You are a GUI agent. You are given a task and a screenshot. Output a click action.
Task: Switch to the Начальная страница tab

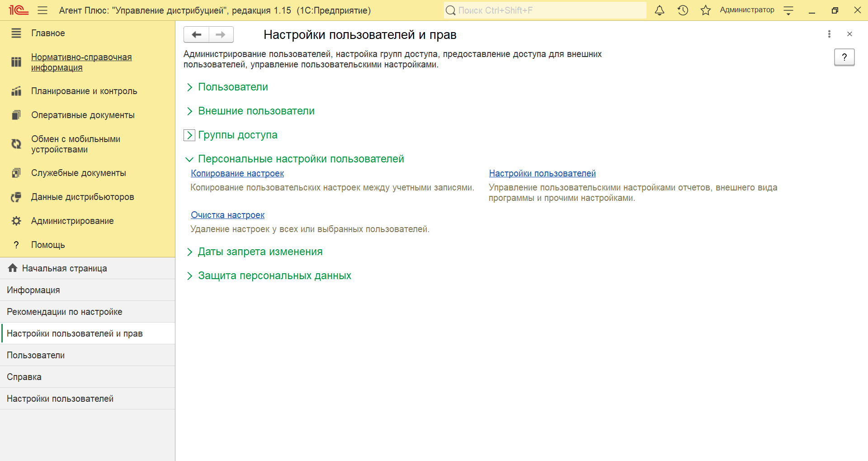[64, 268]
